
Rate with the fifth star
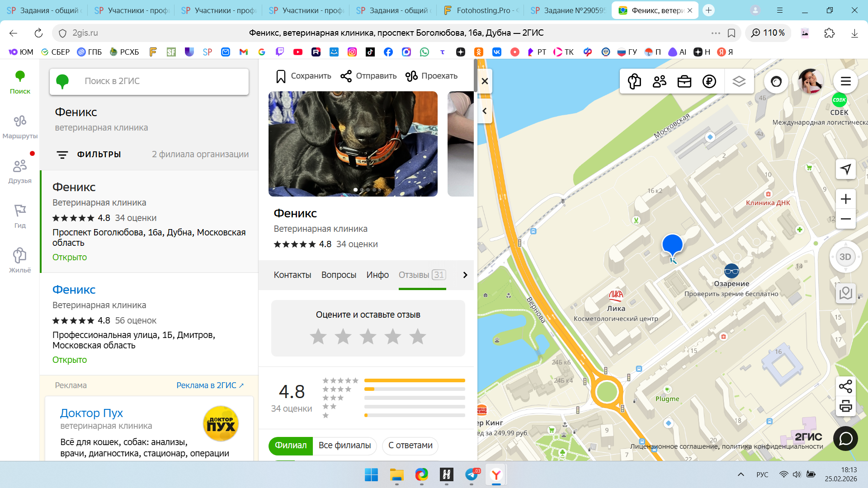click(x=418, y=337)
